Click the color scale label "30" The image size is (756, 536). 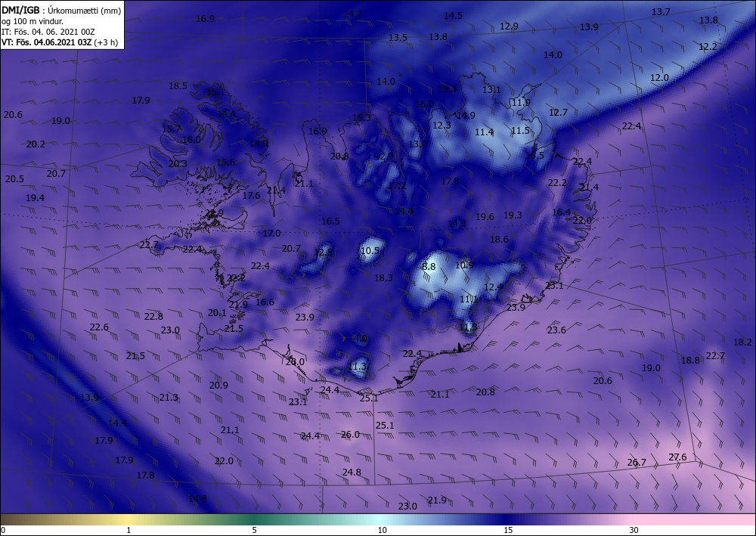[x=634, y=530]
